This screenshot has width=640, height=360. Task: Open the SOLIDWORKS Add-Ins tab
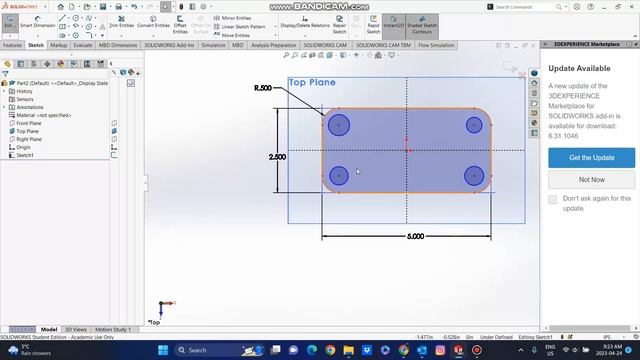pos(169,45)
